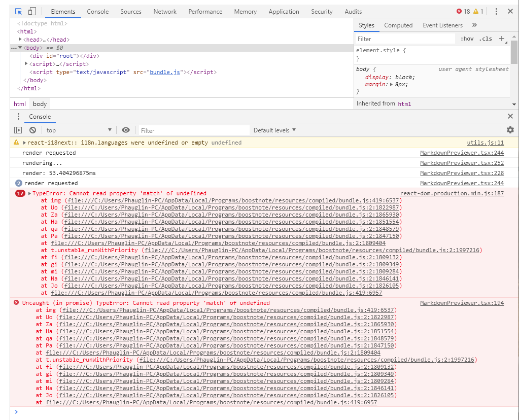The height and width of the screenshot is (420, 519).
Task: Click the body node ellipsis actions
Action: [x=14, y=48]
